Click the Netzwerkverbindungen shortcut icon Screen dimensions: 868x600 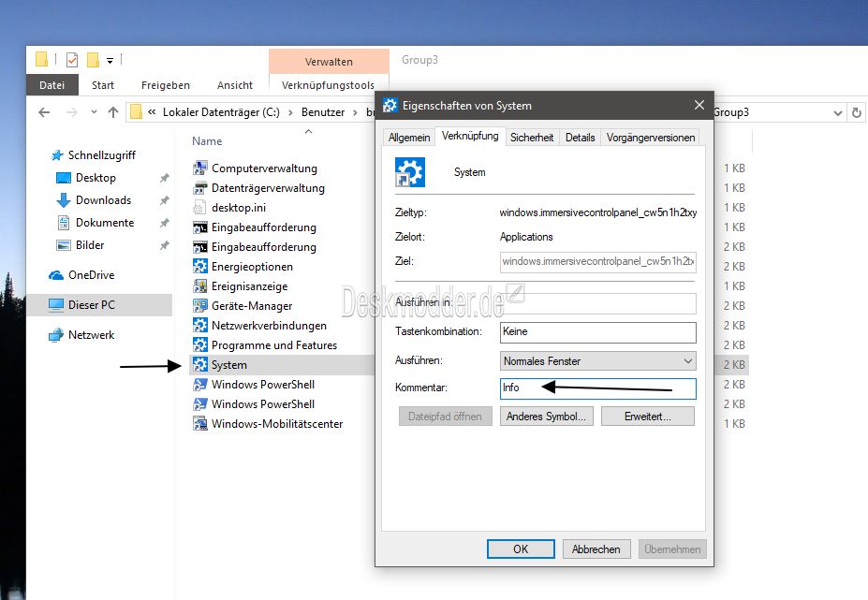[x=199, y=326]
